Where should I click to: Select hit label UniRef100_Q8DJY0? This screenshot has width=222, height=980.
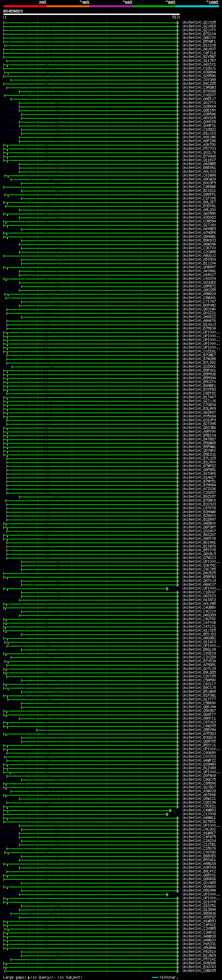click(x=199, y=38)
